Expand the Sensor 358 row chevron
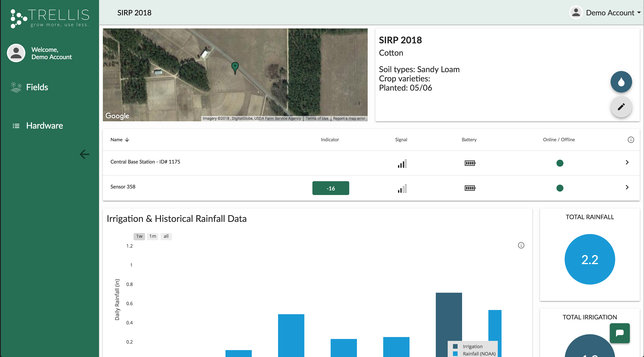 (627, 187)
